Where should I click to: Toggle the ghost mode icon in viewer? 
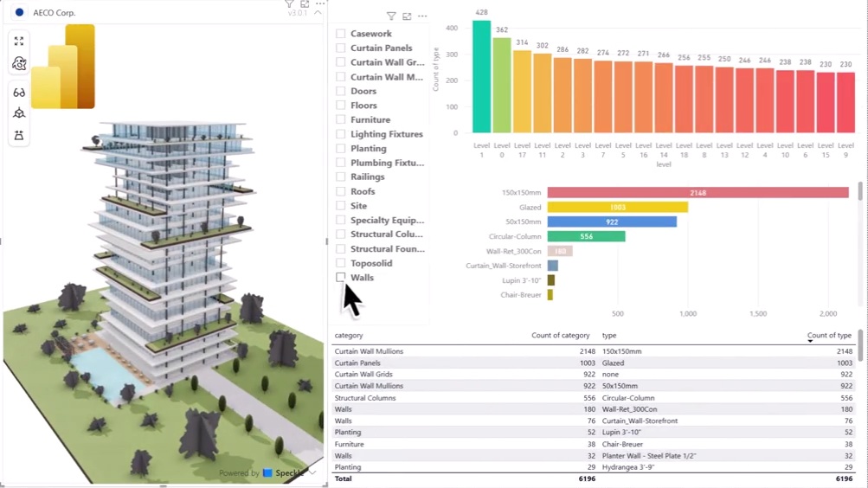[x=19, y=64]
